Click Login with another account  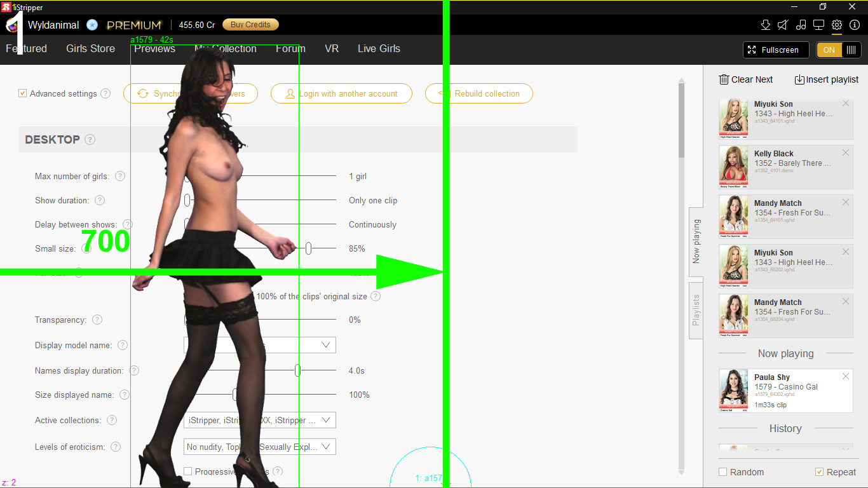pos(341,93)
